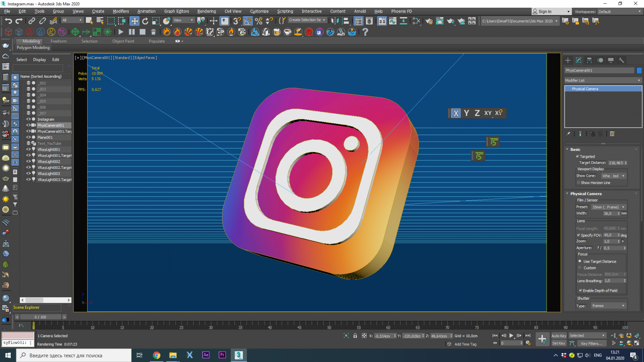Open the Modifier List dropdown

tap(603, 80)
